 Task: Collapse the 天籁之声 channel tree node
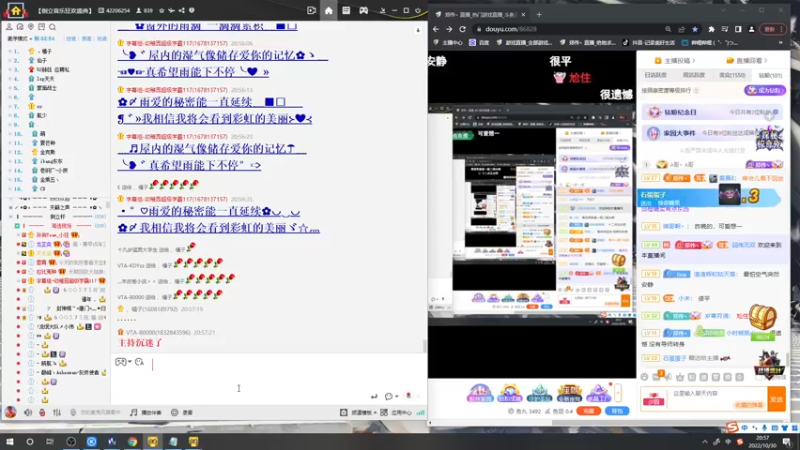pos(11,208)
